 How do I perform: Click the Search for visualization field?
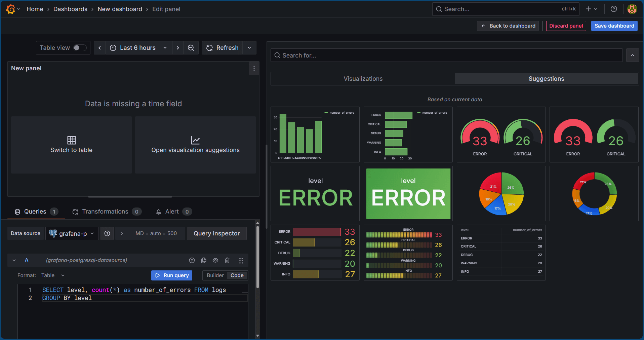pos(446,55)
